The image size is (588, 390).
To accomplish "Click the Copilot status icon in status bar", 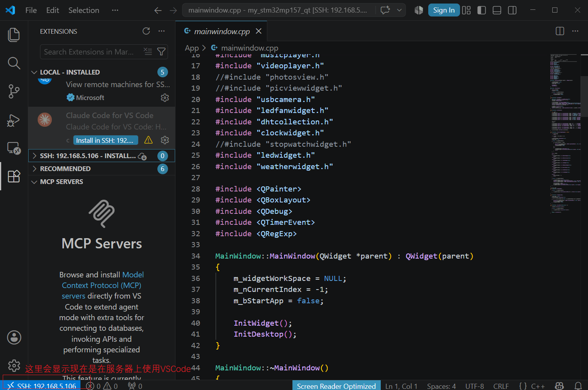I will pyautogui.click(x=559, y=386).
